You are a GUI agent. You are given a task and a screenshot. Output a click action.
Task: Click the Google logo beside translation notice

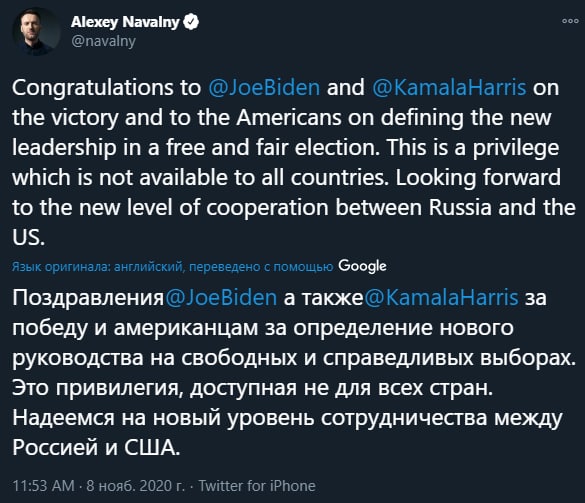click(362, 266)
